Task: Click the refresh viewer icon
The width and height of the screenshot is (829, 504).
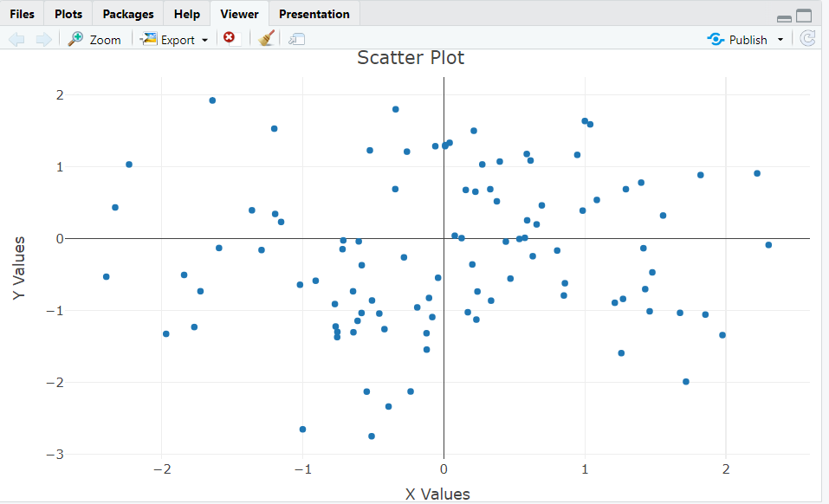Action: pos(807,39)
